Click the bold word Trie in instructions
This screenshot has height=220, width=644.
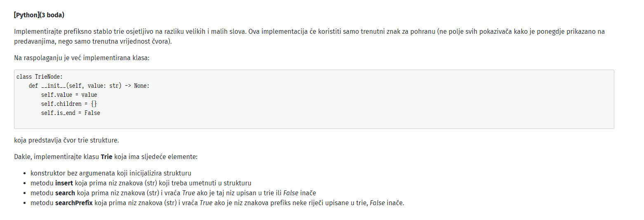[x=106, y=157]
